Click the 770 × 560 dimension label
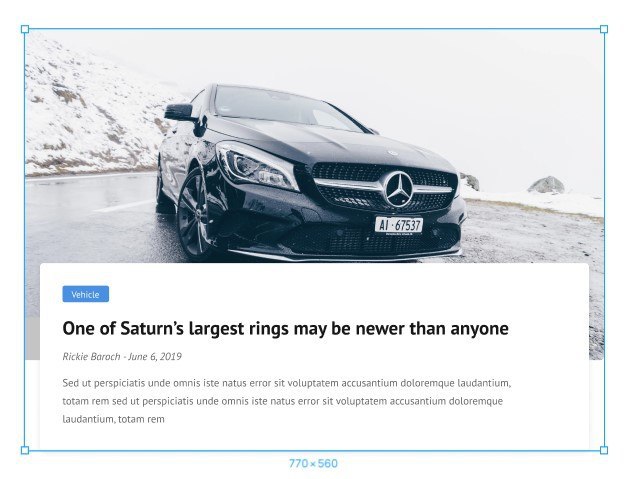This screenshot has height=479, width=626. pos(313,463)
